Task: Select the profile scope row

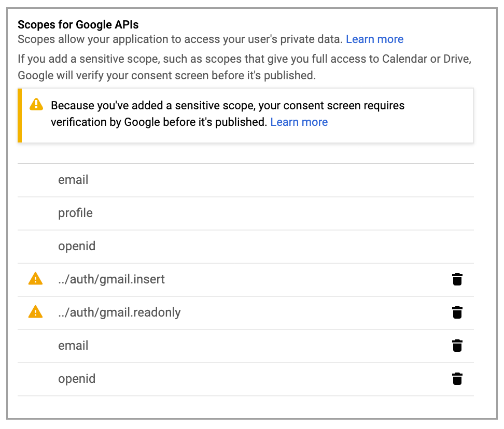Action: pyautogui.click(x=75, y=213)
